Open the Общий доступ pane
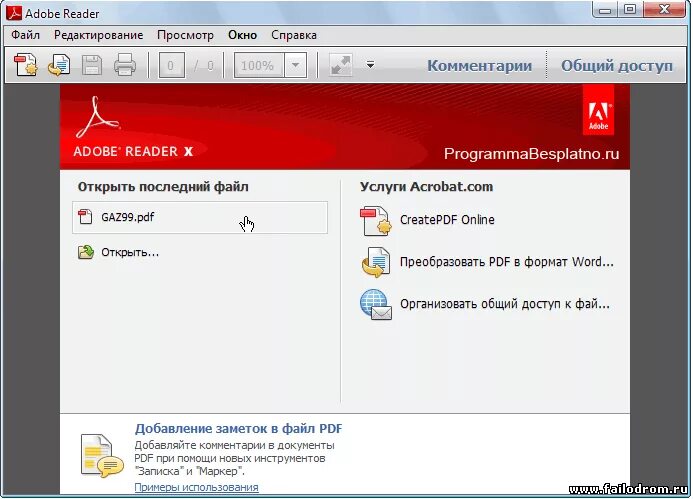 coord(617,66)
